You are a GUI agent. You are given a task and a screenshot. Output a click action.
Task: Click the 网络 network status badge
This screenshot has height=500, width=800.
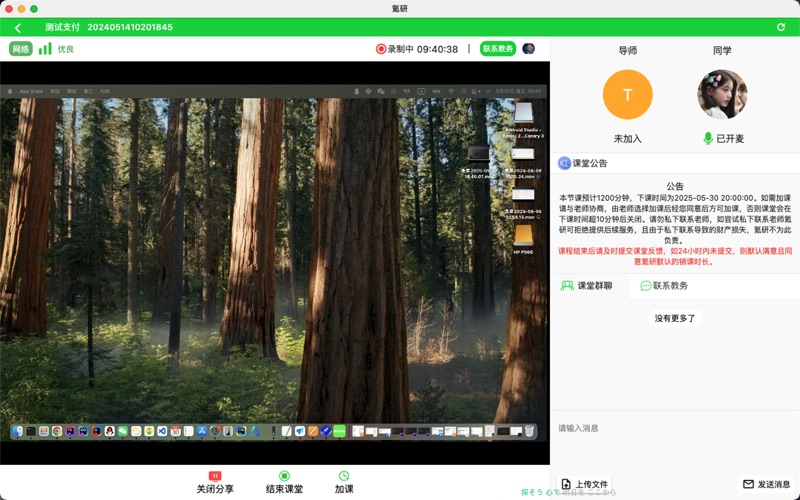[x=21, y=48]
